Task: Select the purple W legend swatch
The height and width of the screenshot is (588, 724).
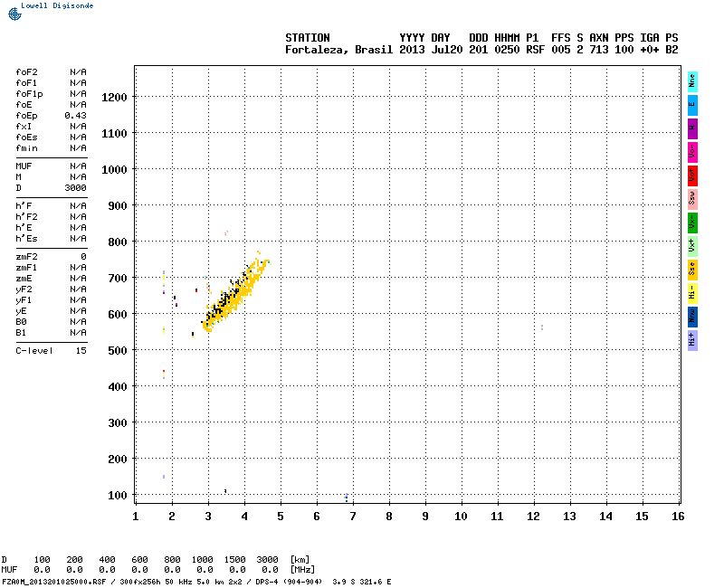Action: 692,128
